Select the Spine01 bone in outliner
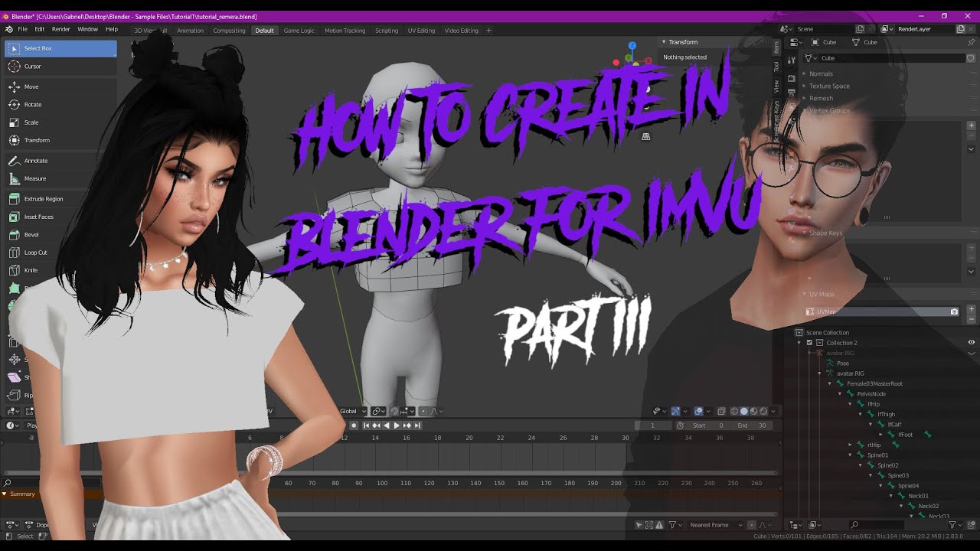Screen dimensions: 980x551 click(877, 455)
